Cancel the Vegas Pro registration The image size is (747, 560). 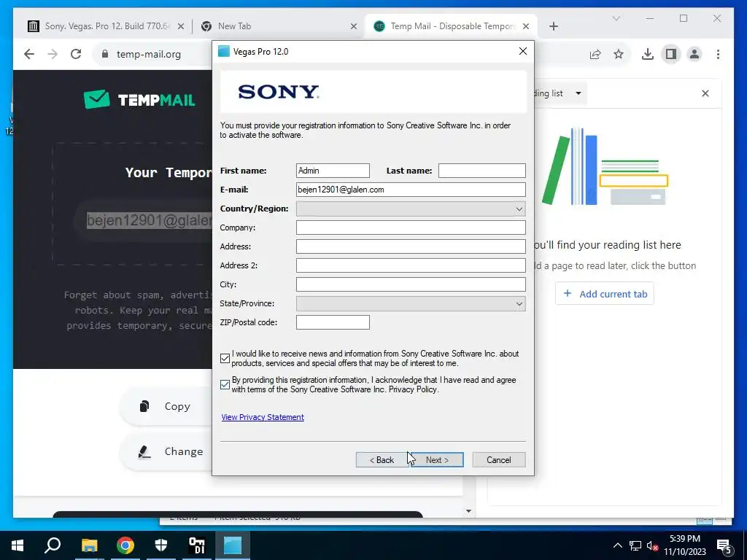(x=499, y=460)
